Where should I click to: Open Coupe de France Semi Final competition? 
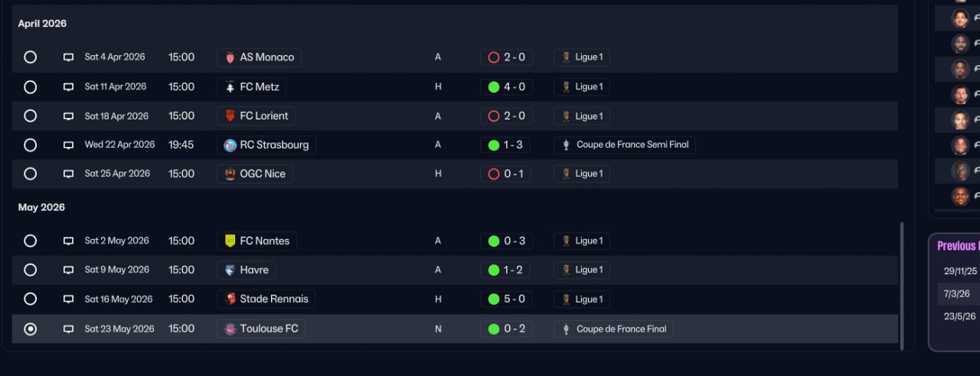tap(632, 145)
